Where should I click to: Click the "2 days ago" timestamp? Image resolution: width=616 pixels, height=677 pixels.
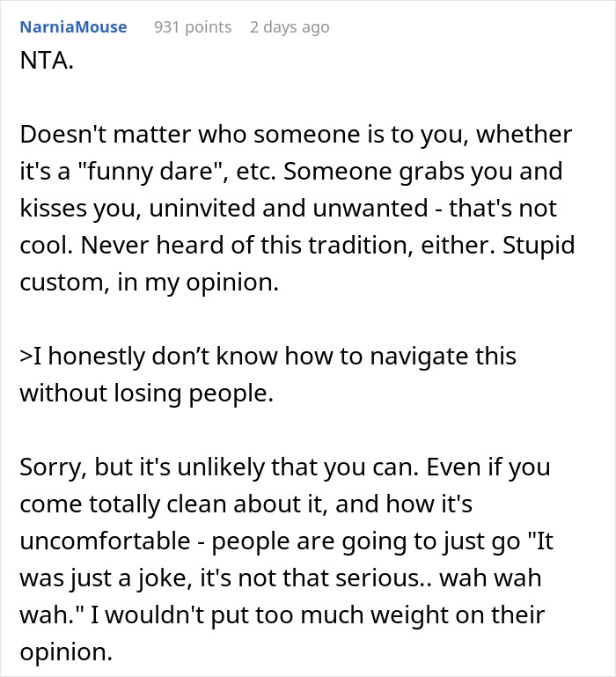click(x=290, y=27)
